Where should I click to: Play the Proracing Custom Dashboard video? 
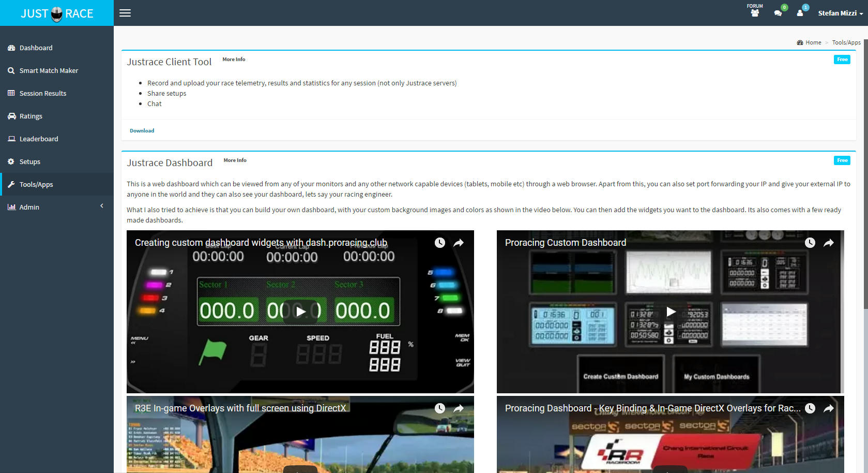click(671, 311)
